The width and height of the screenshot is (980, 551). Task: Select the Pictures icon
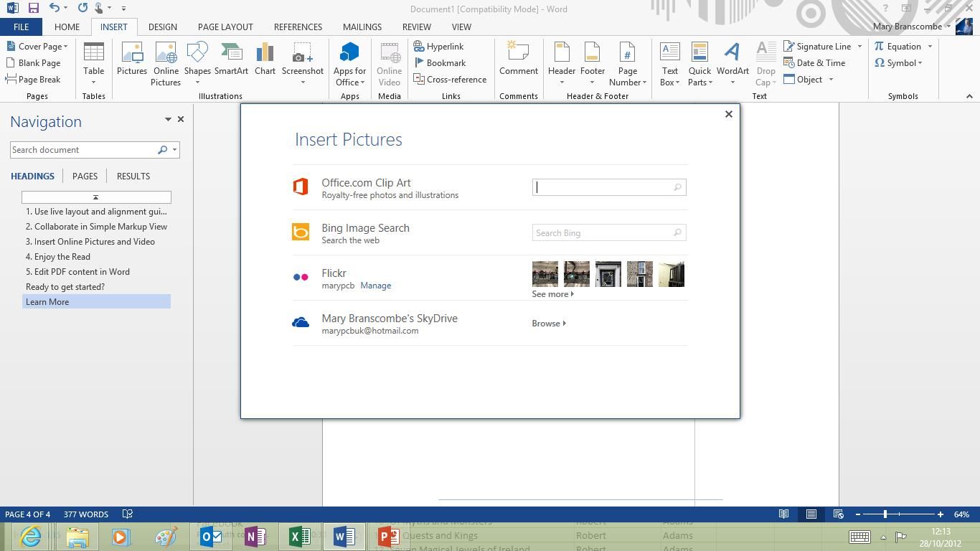(x=131, y=57)
